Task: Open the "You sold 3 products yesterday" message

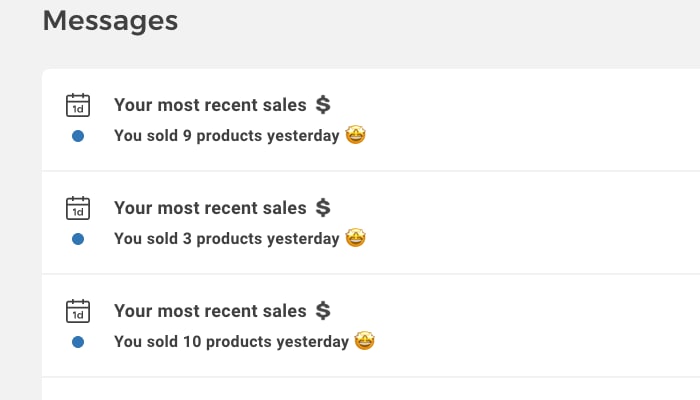Action: (226, 239)
